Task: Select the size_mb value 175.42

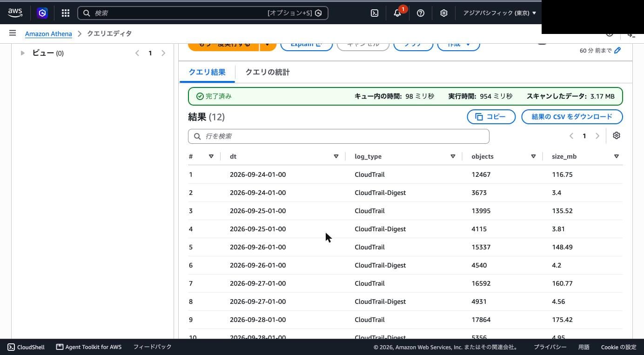Action: point(562,320)
